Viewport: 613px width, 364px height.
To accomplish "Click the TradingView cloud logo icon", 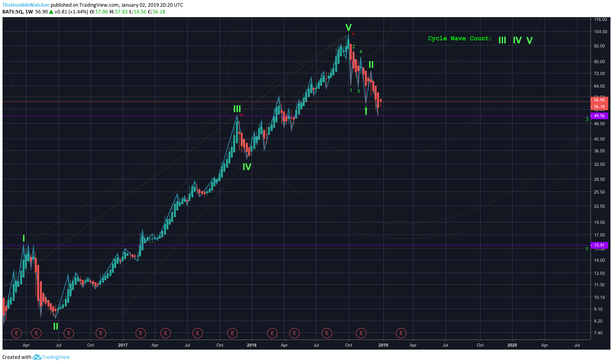I will (37, 357).
